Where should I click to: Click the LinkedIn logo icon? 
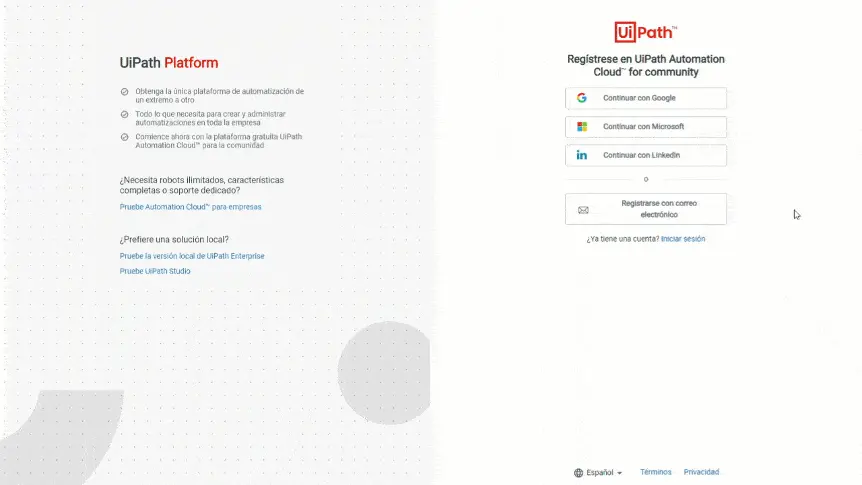[582, 155]
